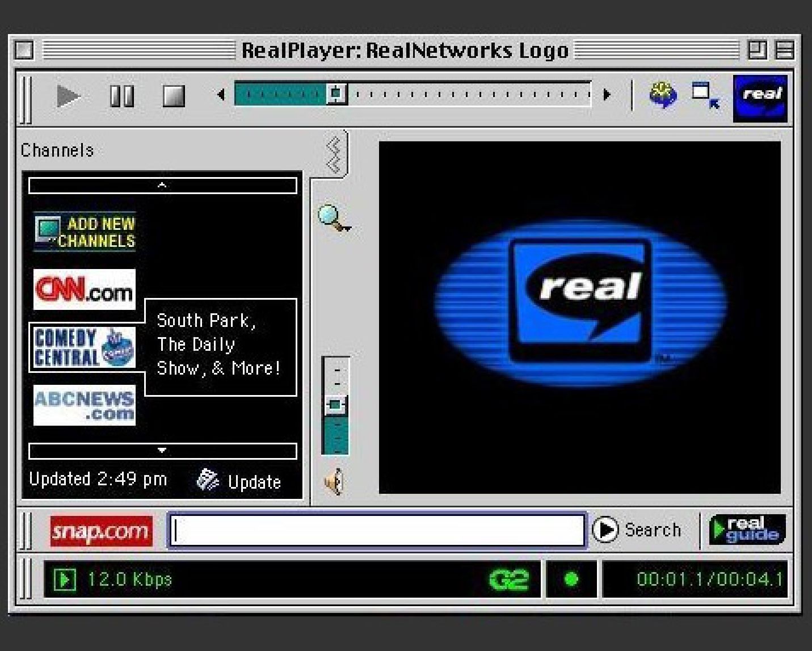Click the Play button in the toolbar

tap(68, 96)
